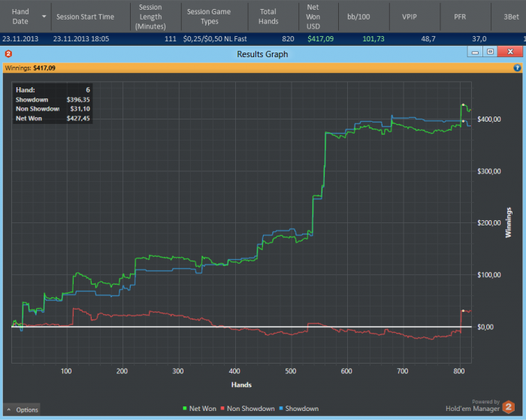Click the Non Showdown legend label

(x=250, y=408)
